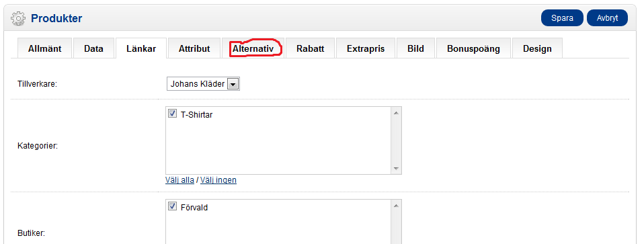
Task: Open the Allmänt tab
Action: 45,48
